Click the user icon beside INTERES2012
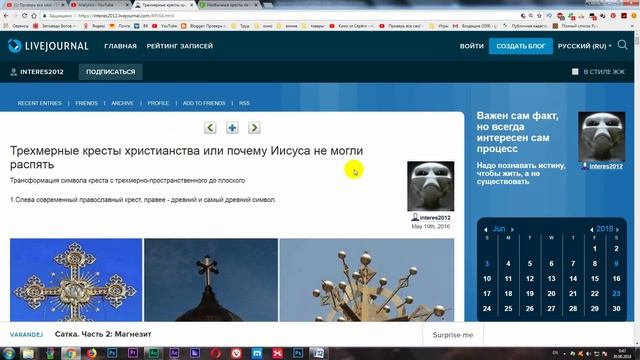This screenshot has height=360, width=640. [x=13, y=72]
